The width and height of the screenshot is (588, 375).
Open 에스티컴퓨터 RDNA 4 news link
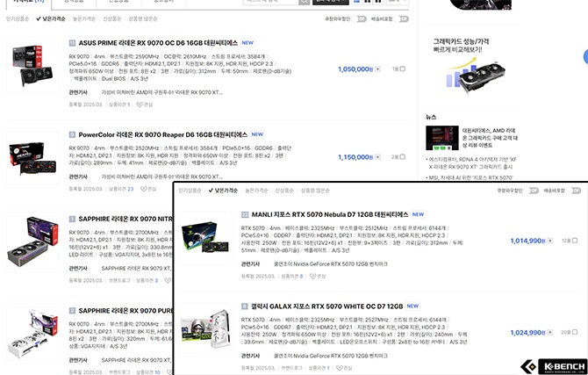[x=473, y=163]
